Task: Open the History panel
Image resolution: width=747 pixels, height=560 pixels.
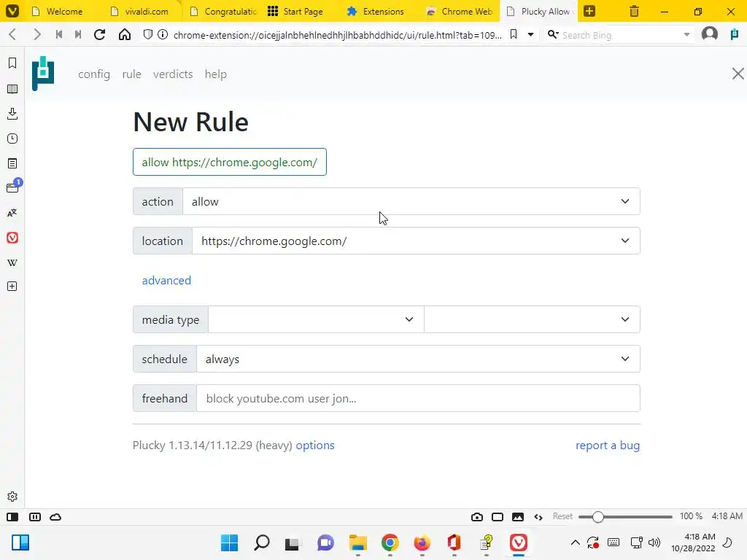Action: tap(12, 139)
